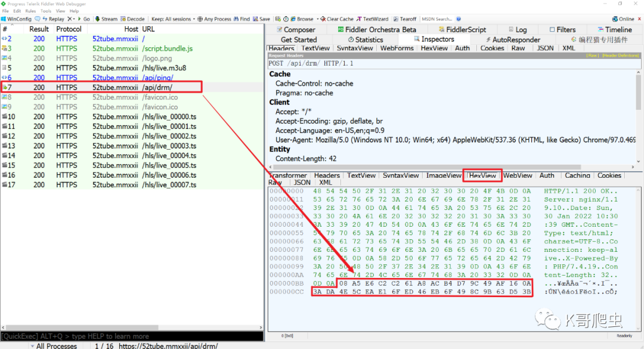Click the Header Definitions link

620,55
